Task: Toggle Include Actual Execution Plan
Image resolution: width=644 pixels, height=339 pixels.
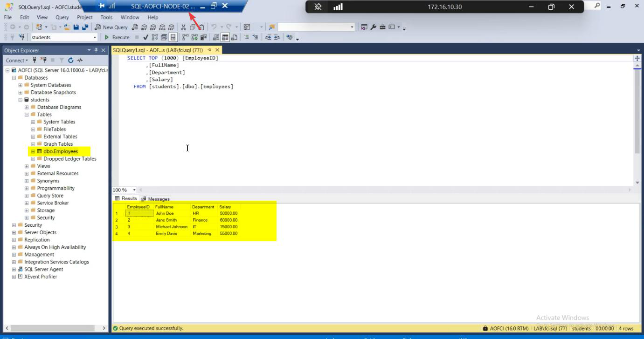Action: point(186,37)
